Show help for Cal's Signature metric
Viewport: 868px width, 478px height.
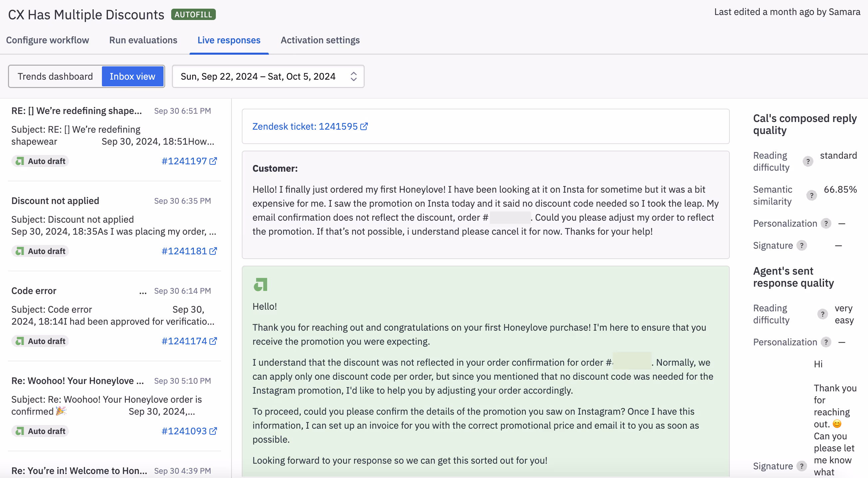pyautogui.click(x=802, y=245)
